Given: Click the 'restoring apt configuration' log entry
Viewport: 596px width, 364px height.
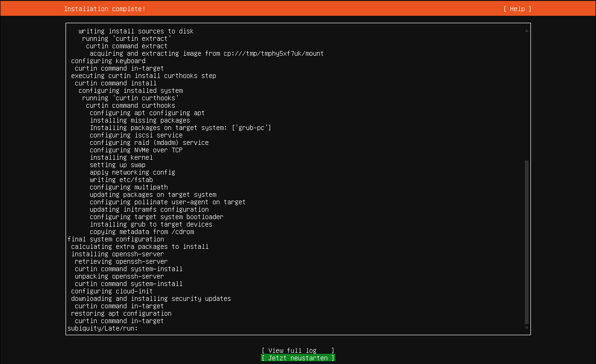Looking at the screenshot, I should pos(121,313).
